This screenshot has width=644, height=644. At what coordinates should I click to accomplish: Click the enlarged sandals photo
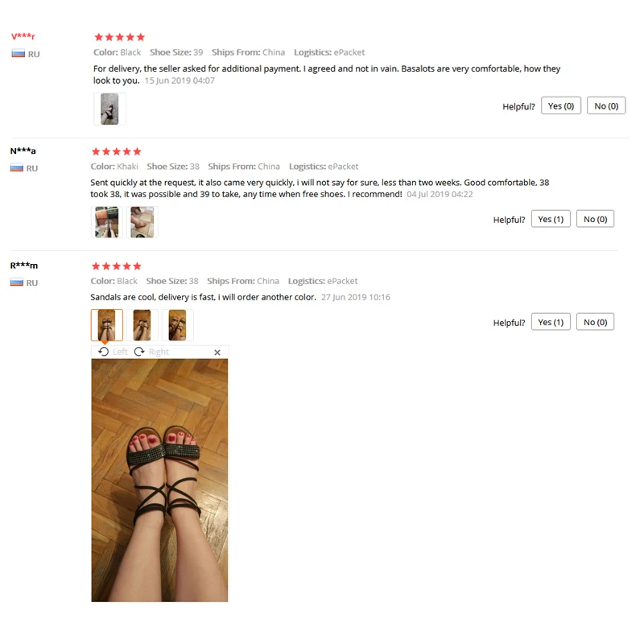(159, 480)
